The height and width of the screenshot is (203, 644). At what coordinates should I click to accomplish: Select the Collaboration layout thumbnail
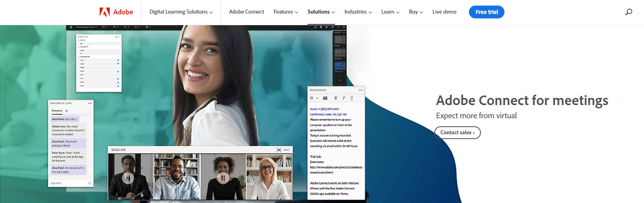point(340,66)
